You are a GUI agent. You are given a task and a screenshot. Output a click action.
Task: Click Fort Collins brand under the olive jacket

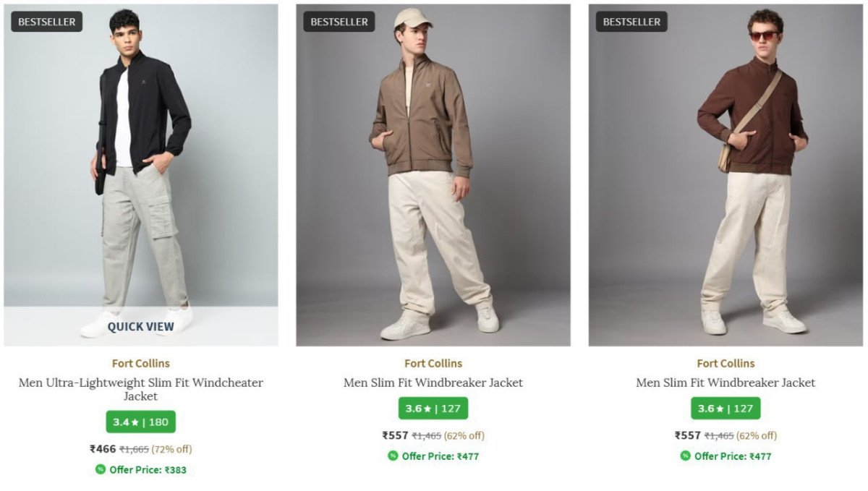pos(433,363)
